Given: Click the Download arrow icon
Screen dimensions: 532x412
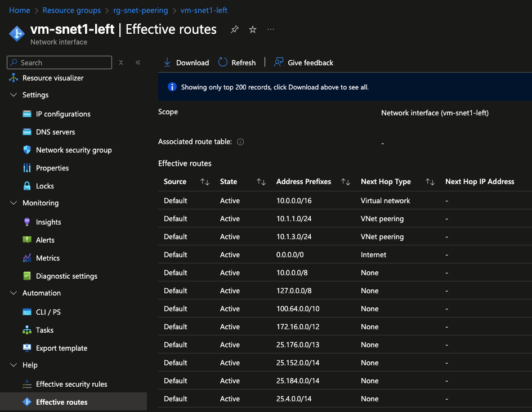Looking at the screenshot, I should coord(167,62).
